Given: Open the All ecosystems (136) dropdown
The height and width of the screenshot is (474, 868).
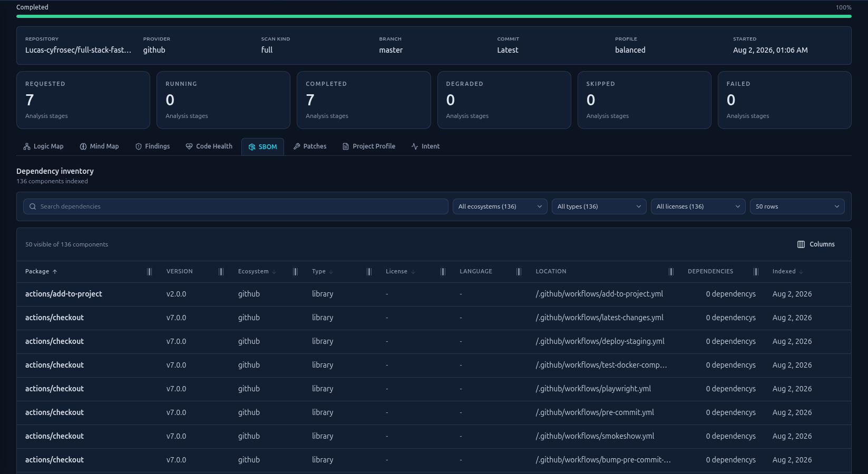Looking at the screenshot, I should pyautogui.click(x=500, y=206).
